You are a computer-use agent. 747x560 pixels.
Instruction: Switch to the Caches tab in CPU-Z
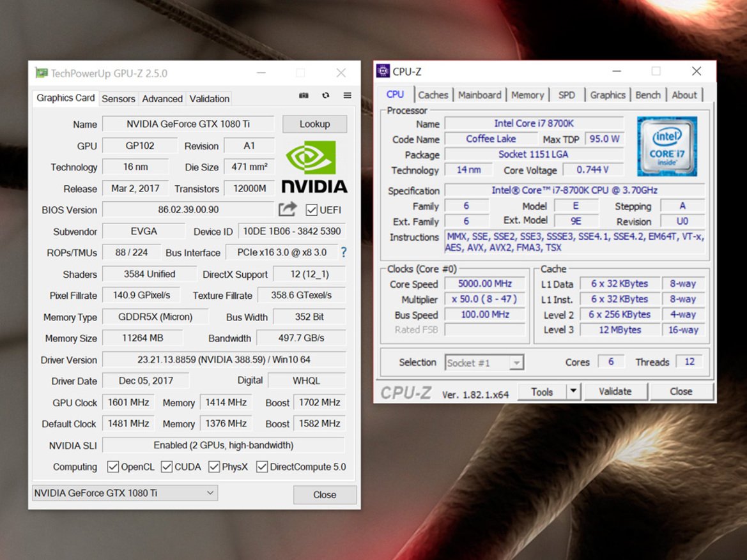[433, 95]
